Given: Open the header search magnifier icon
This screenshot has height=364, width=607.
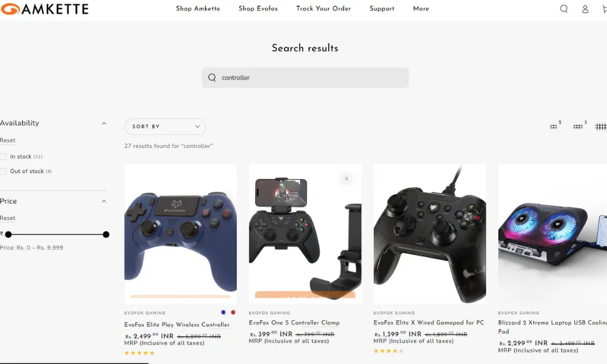Looking at the screenshot, I should tap(564, 8).
